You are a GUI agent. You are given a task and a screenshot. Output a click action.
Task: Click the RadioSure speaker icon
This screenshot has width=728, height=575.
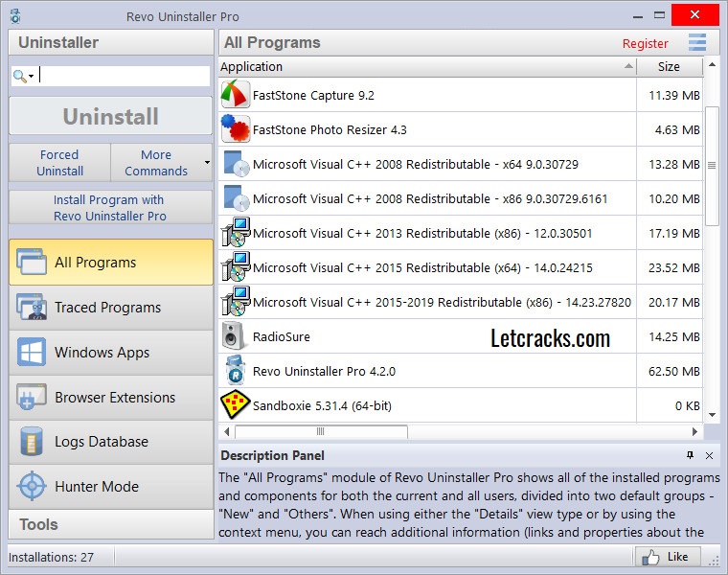(233, 335)
